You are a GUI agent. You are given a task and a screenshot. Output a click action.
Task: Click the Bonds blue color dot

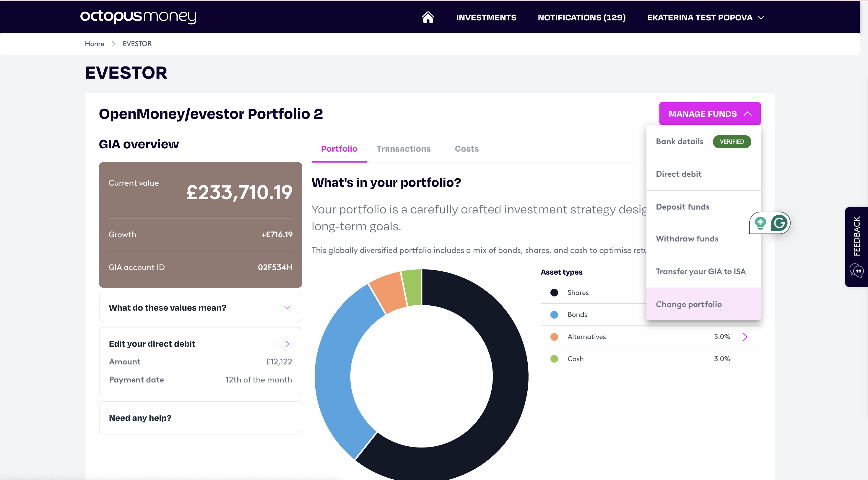click(554, 314)
